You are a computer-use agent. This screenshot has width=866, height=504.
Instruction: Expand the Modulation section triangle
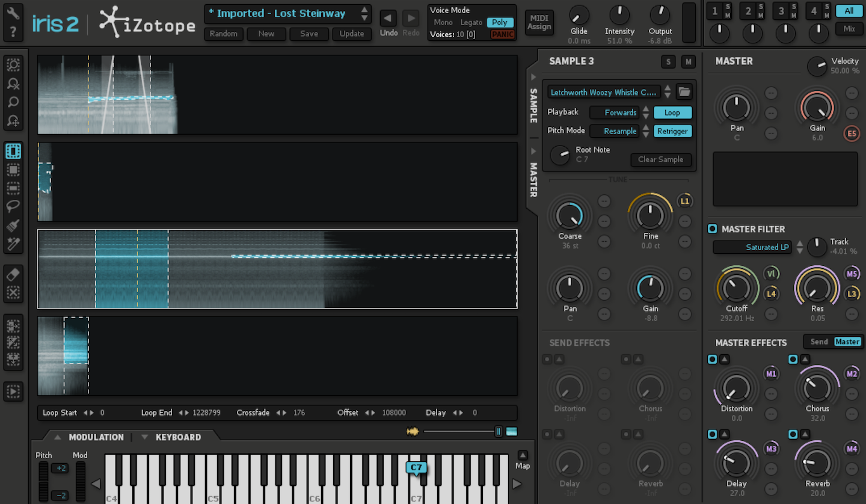[x=57, y=437]
